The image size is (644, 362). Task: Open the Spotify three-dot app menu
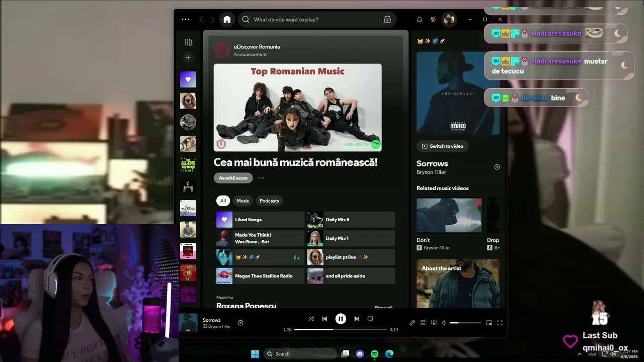[x=185, y=20]
